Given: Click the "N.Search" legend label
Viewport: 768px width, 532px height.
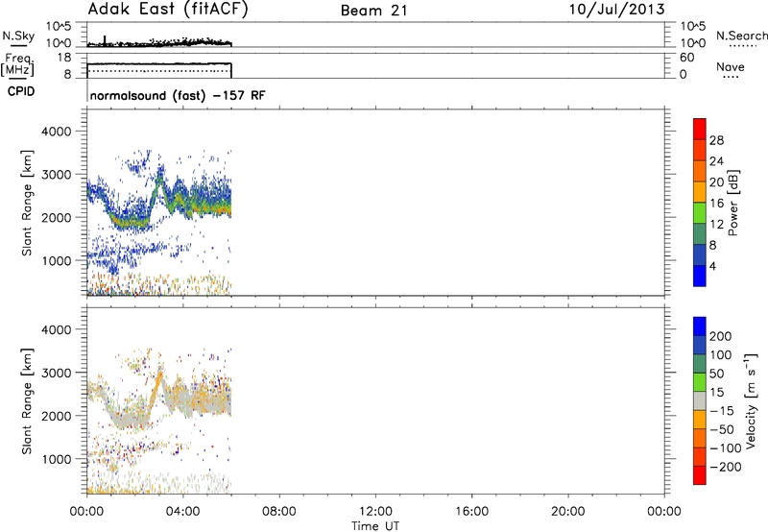Looking at the screenshot, I should click(742, 36).
